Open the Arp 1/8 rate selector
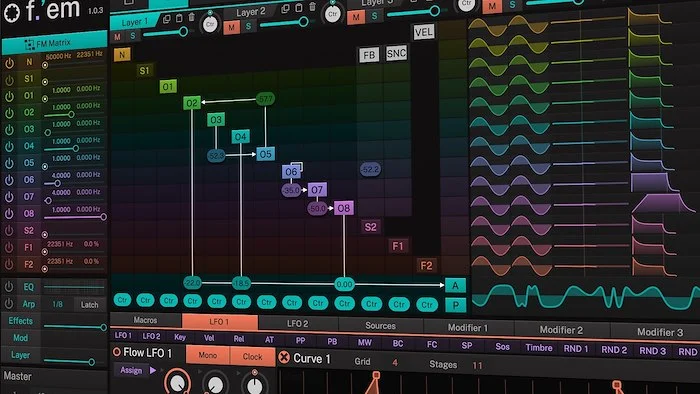Image resolution: width=700 pixels, height=394 pixels. pyautogui.click(x=58, y=304)
